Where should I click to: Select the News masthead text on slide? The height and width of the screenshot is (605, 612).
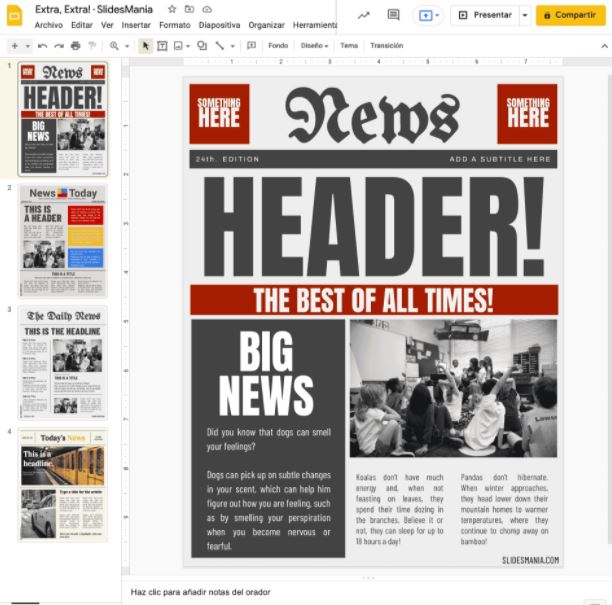point(373,115)
